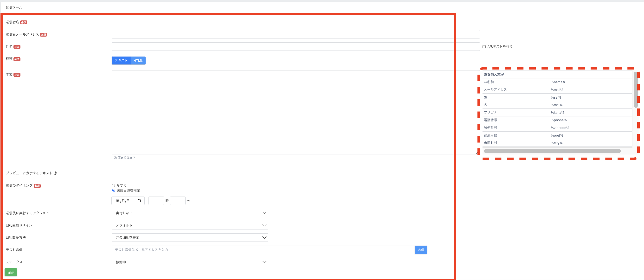Screen dimensions: 644x280
Task: Focus the テスト送信先メールアドレス input
Action: (x=263, y=250)
